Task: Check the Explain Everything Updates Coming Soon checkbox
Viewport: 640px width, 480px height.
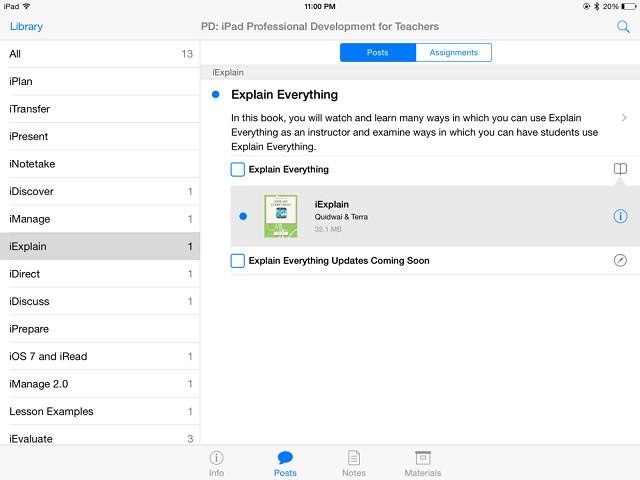Action: tap(238, 261)
